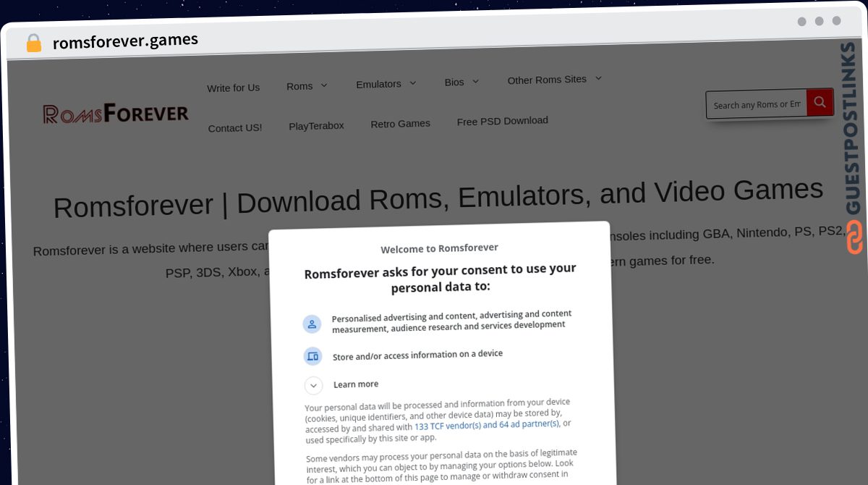This screenshot has width=868, height=485.
Task: Click the padlock icon beside the URL
Action: (x=33, y=43)
